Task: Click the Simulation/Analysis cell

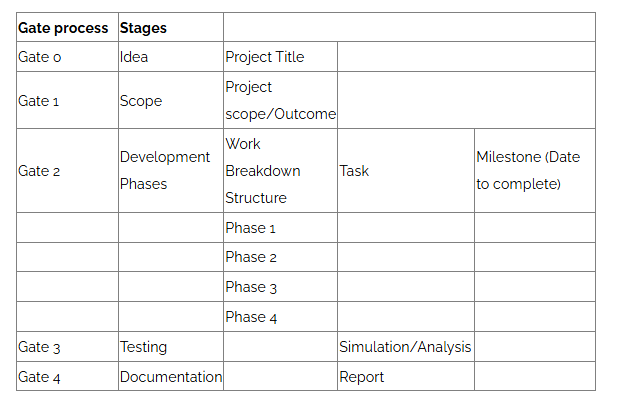Action: [x=406, y=347]
